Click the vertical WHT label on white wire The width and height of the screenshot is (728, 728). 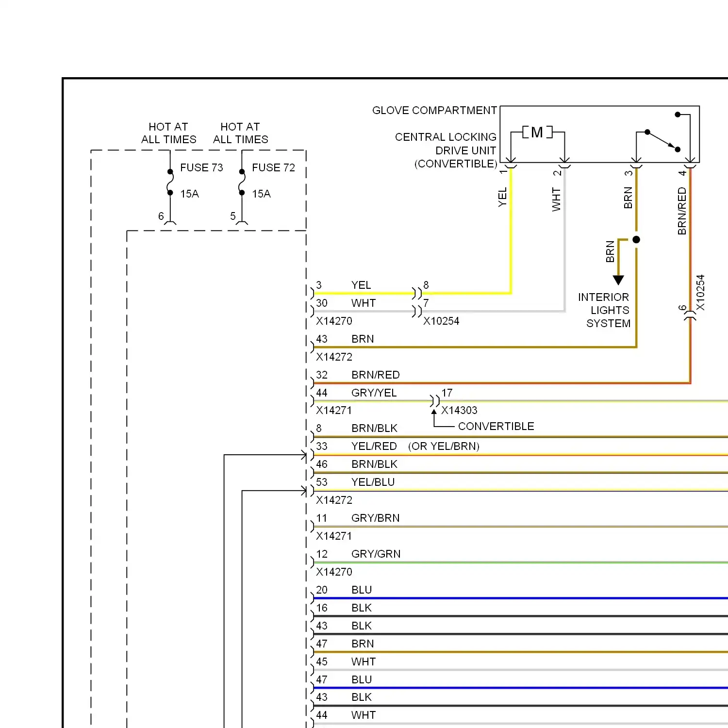click(556, 199)
